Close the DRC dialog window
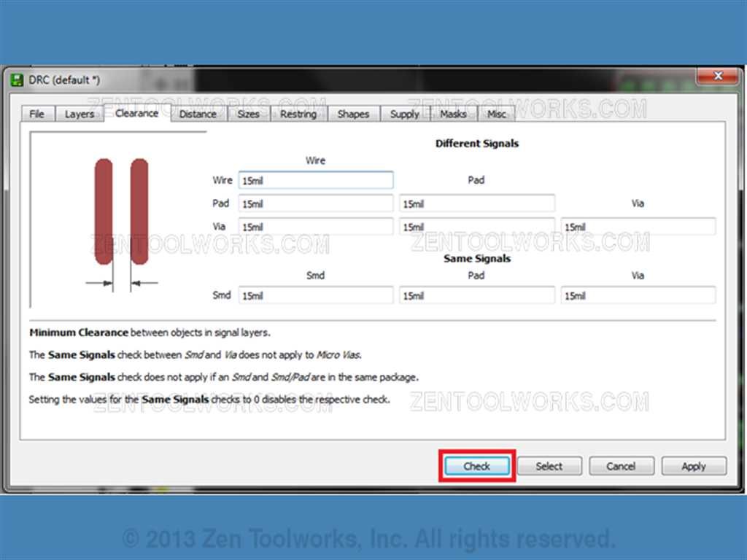This screenshot has height=560, width=747. click(719, 76)
